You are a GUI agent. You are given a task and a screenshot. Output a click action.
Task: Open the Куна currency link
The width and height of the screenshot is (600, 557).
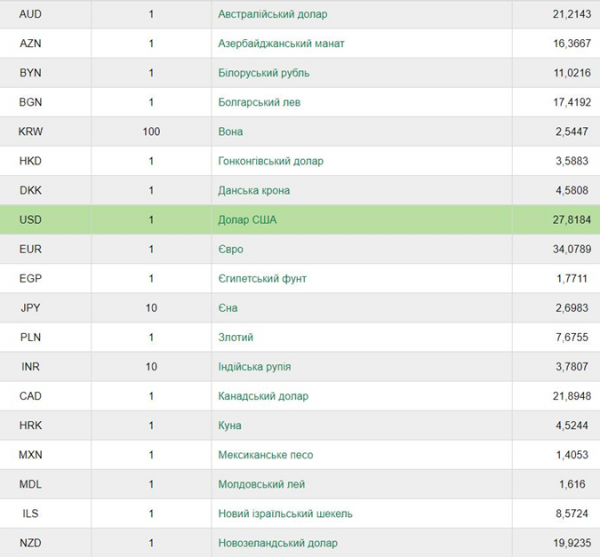click(230, 426)
